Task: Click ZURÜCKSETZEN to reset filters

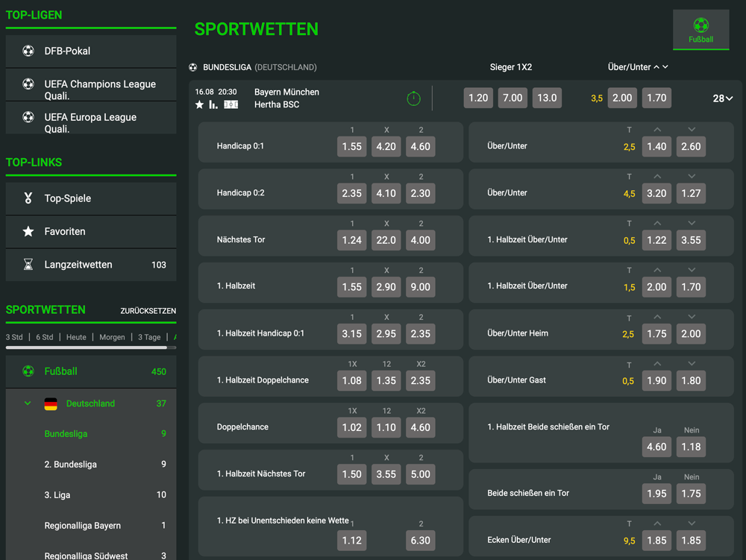Action: [148, 311]
